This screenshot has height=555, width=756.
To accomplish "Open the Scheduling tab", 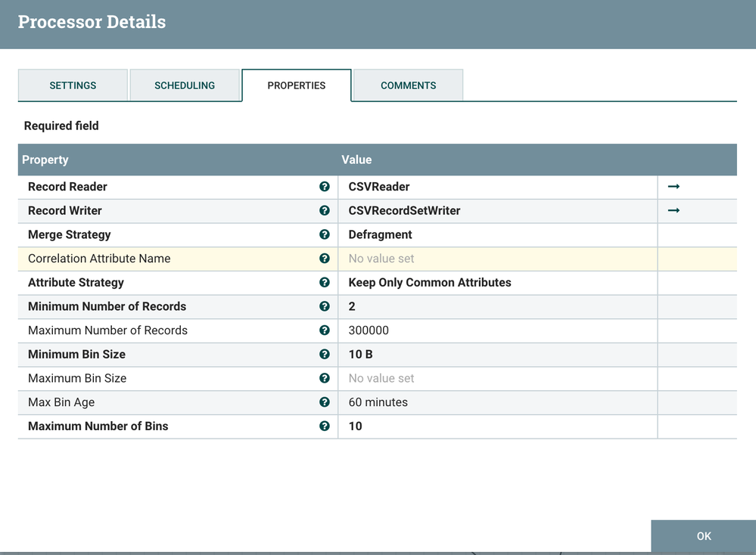I will pos(185,85).
